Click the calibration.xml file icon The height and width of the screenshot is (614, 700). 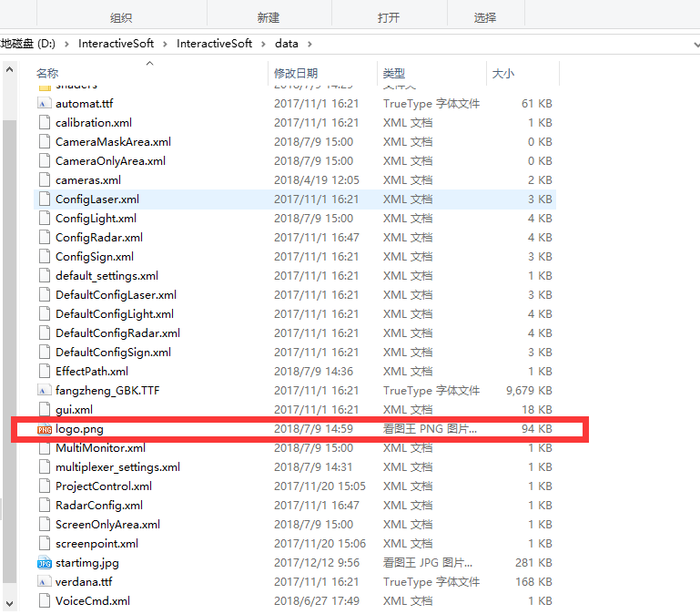click(44, 123)
